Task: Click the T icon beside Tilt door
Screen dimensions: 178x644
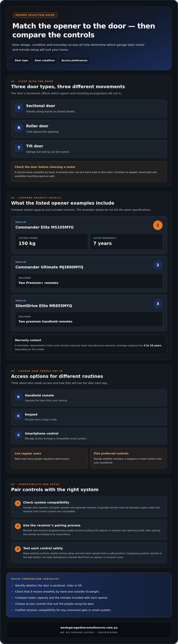Action: click(19, 148)
